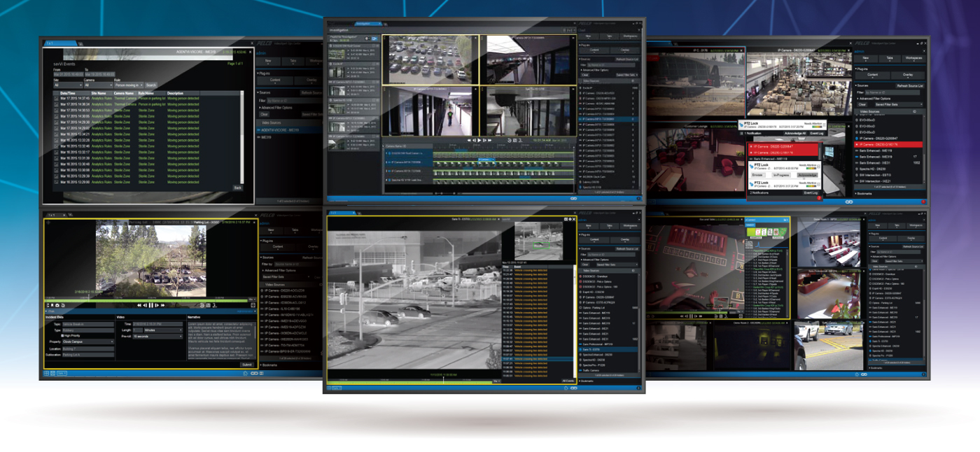
Task: Click the From date field in savVi Events
Action: 69,74
